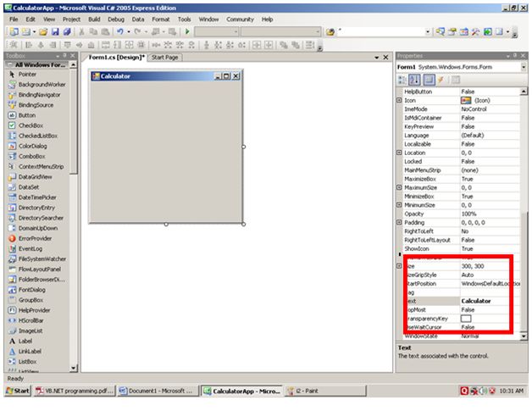
Task: Click the Opacity value 100%
Action: click(x=469, y=214)
